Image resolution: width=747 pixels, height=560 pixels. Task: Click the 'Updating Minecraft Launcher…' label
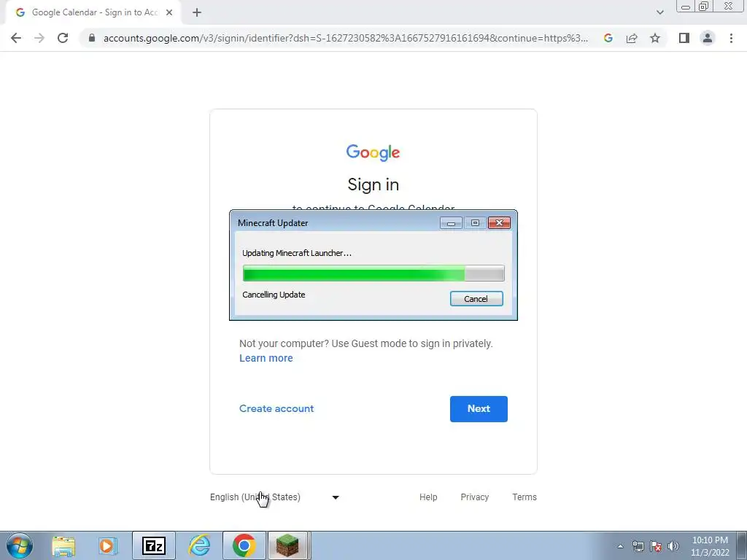[x=297, y=253]
